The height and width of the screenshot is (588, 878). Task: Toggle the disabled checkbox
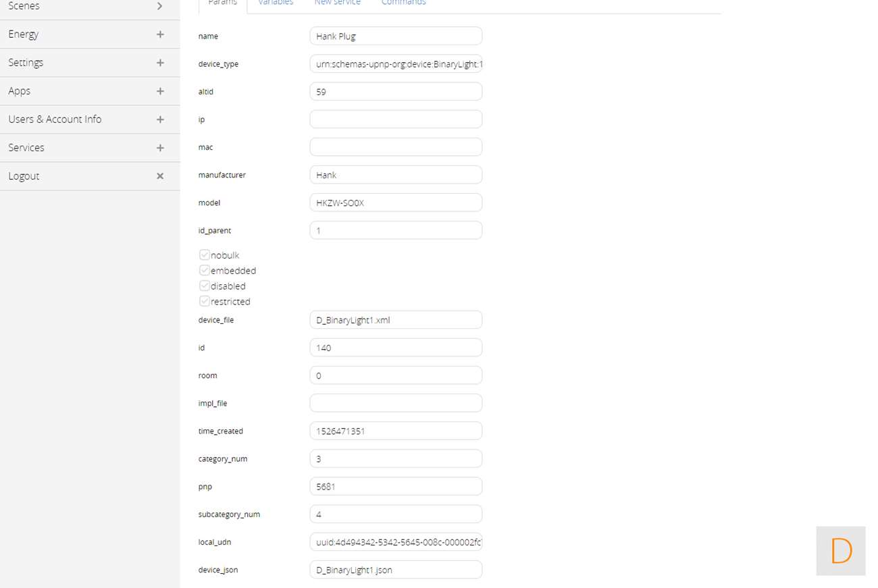204,286
